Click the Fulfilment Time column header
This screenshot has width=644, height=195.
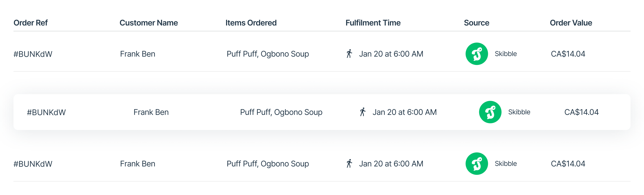[373, 23]
